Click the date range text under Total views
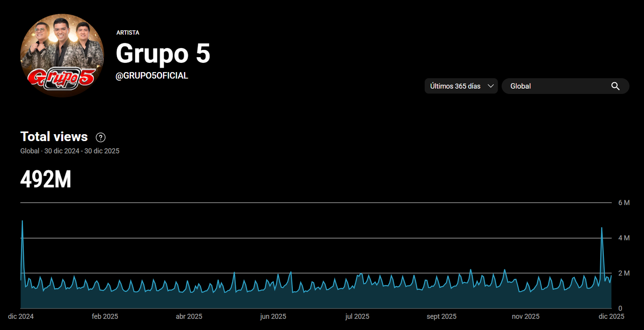 70,151
